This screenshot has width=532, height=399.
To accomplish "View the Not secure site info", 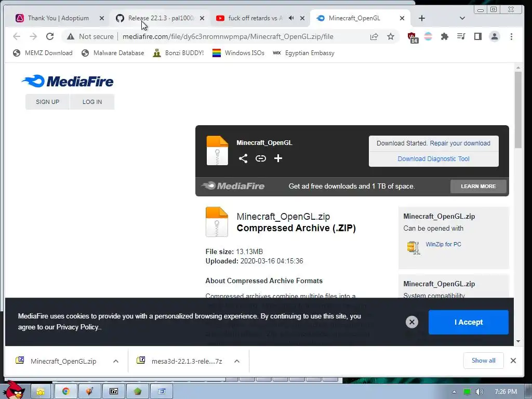I will click(90, 37).
